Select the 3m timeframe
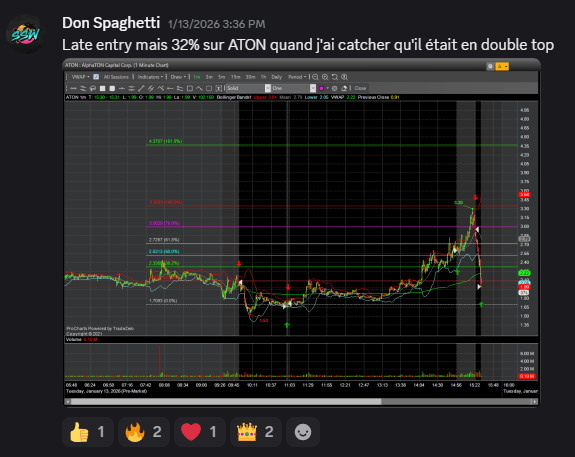The width and height of the screenshot is (575, 457). click(x=209, y=77)
